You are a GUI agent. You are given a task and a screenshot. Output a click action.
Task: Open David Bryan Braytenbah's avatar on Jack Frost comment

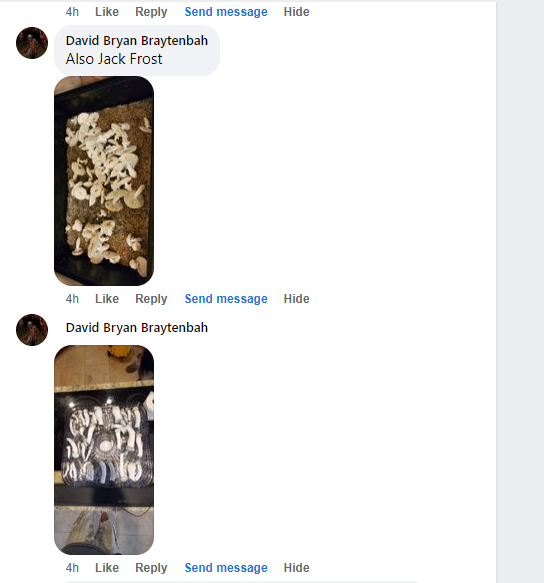(x=32, y=43)
